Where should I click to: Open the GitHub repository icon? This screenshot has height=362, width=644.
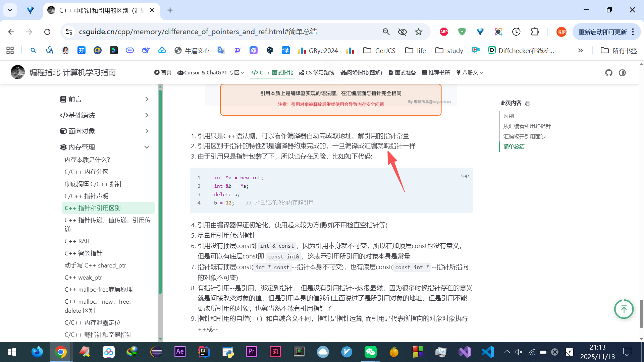coord(608,73)
